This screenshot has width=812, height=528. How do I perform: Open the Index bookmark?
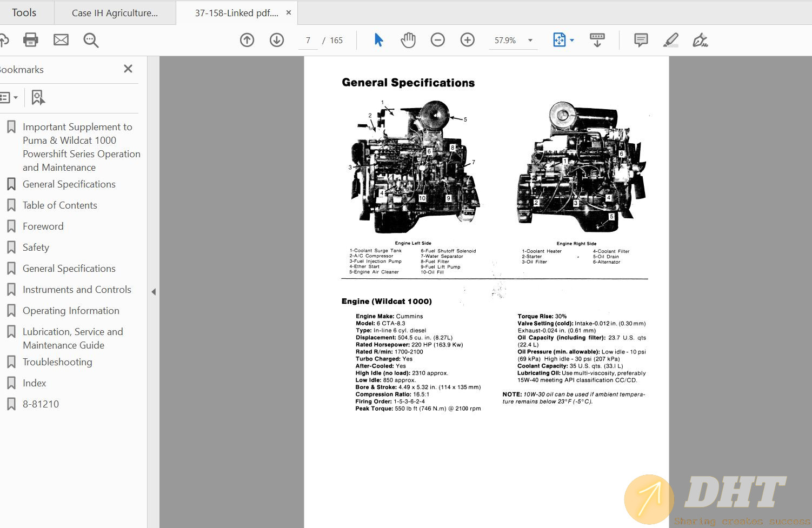click(35, 383)
